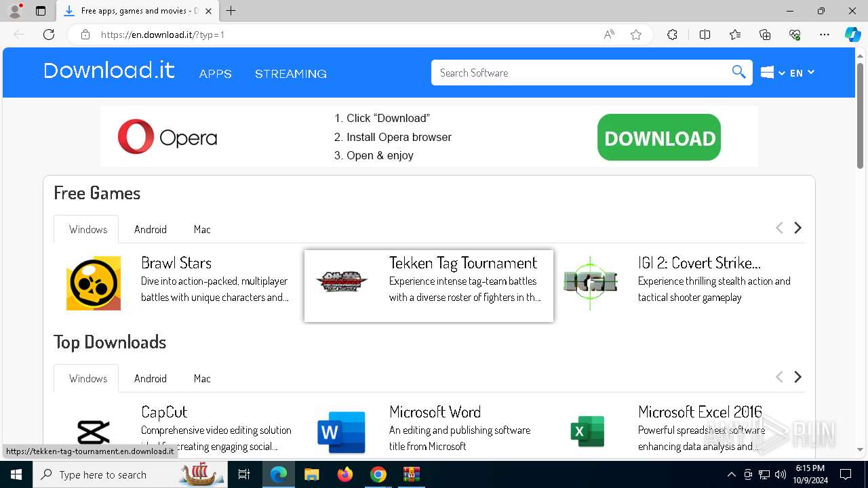Click the green DOWNLOAD Opera button
This screenshot has height=488, width=868.
coord(659,138)
